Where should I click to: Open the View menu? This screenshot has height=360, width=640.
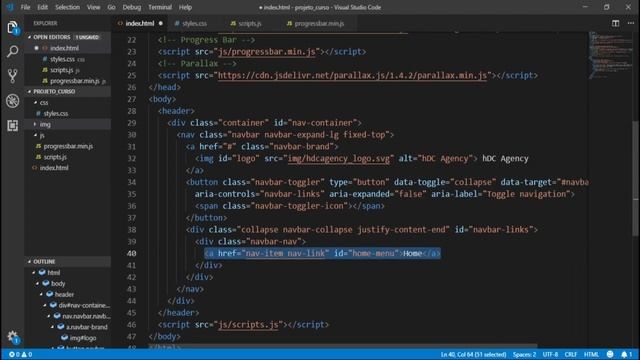93,7
